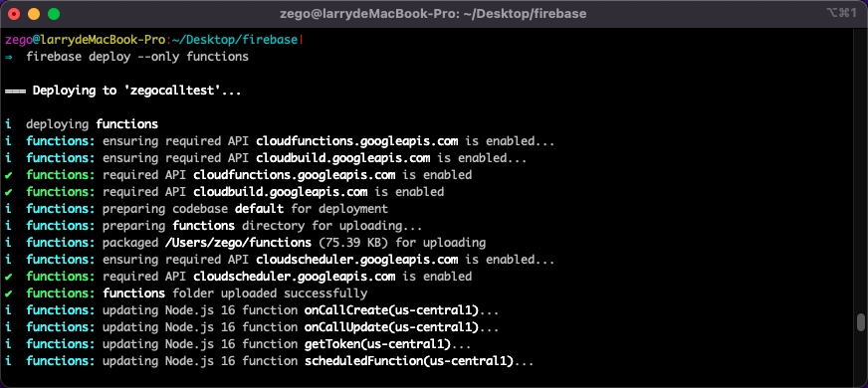Click the scheduledFunction(us-central1) function name
868x388 pixels.
[409, 361]
